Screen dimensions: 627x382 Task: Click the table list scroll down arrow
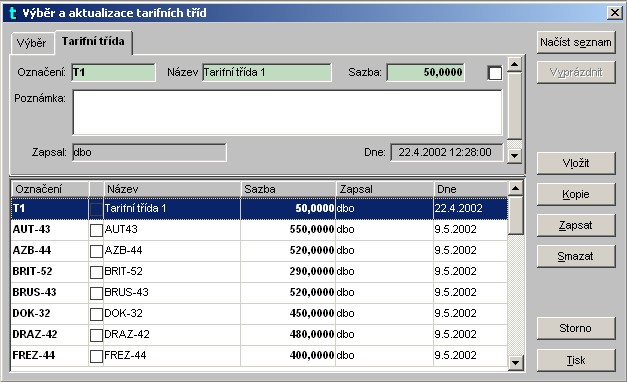coord(515,362)
